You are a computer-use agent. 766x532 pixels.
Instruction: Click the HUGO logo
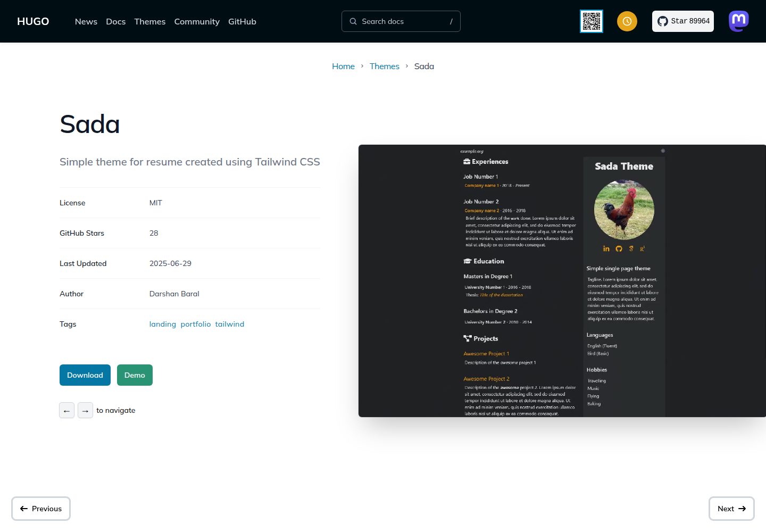coord(33,21)
